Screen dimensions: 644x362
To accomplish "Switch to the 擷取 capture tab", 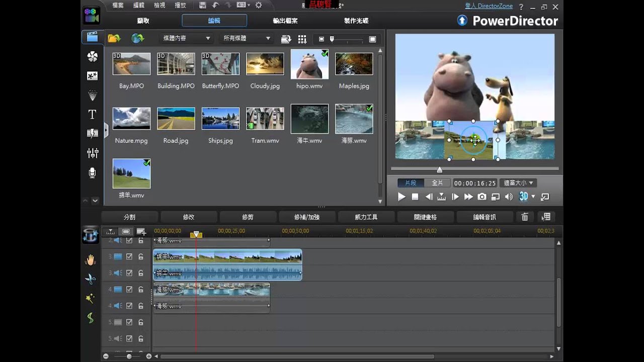I will tap(143, 21).
